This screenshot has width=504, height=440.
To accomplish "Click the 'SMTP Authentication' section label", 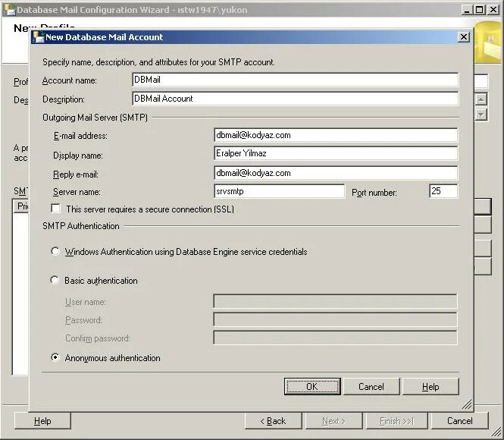I will tap(81, 226).
